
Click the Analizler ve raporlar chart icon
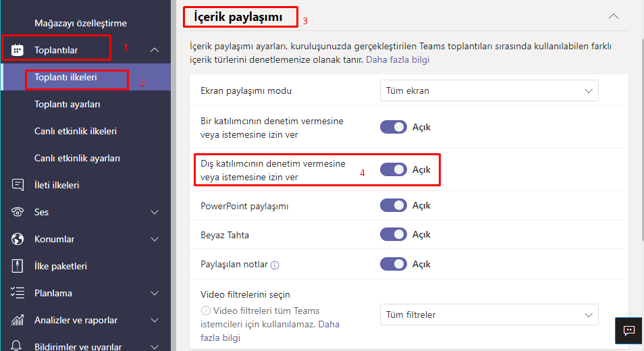click(18, 320)
